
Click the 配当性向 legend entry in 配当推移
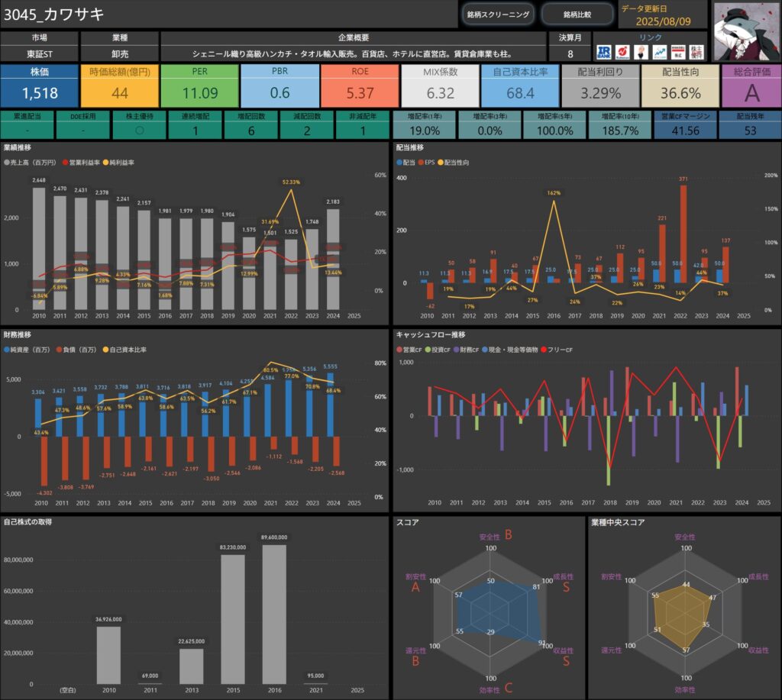click(454, 163)
